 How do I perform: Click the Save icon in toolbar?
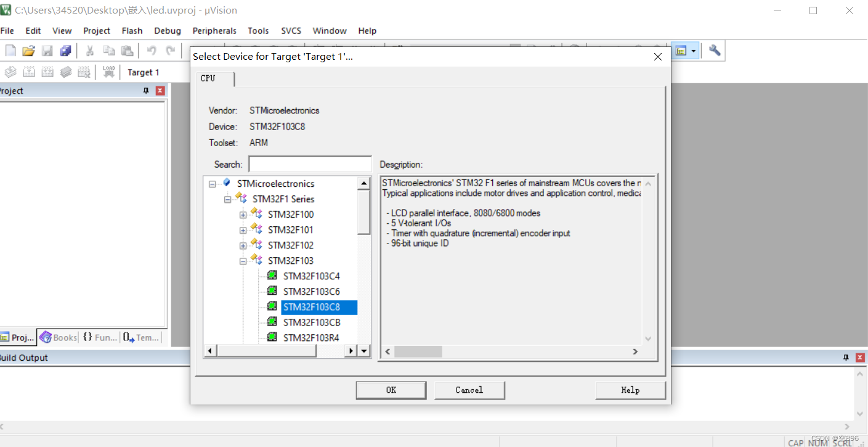(x=47, y=51)
